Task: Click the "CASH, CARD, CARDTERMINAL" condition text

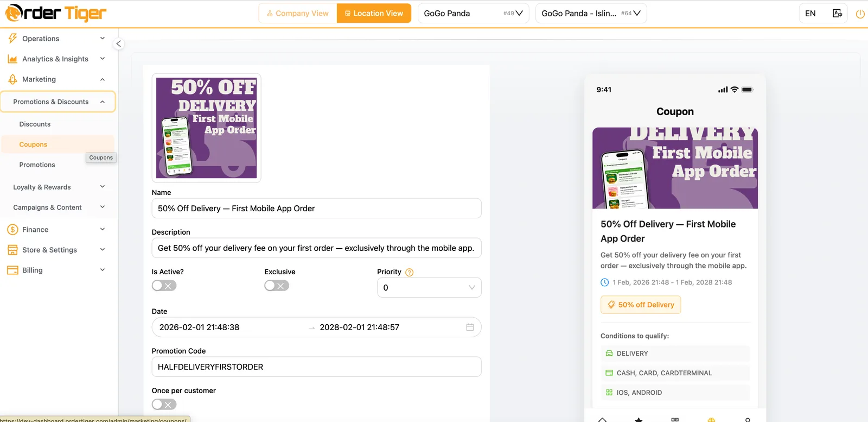Action: 664,373
